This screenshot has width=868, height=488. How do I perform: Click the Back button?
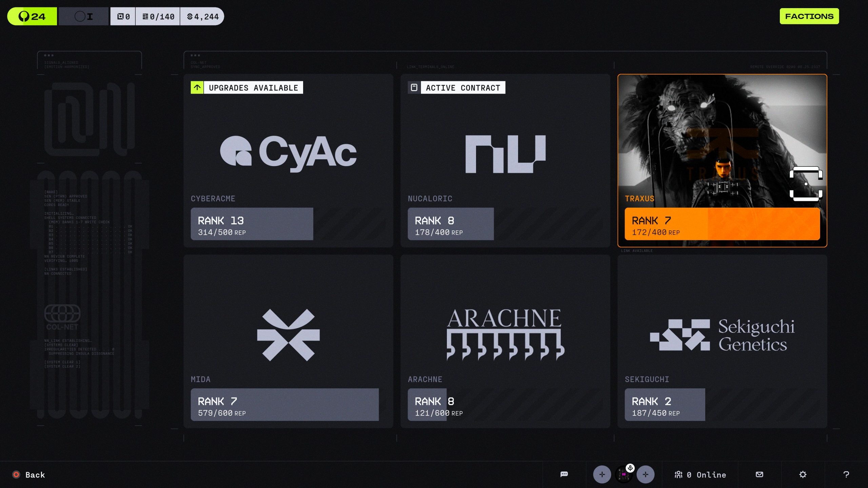coord(28,474)
